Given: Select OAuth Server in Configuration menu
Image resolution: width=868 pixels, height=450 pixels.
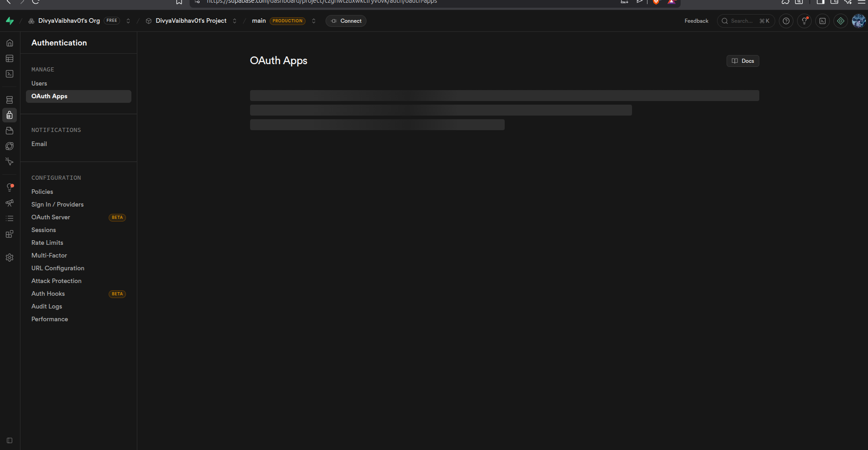Looking at the screenshot, I should pos(50,217).
